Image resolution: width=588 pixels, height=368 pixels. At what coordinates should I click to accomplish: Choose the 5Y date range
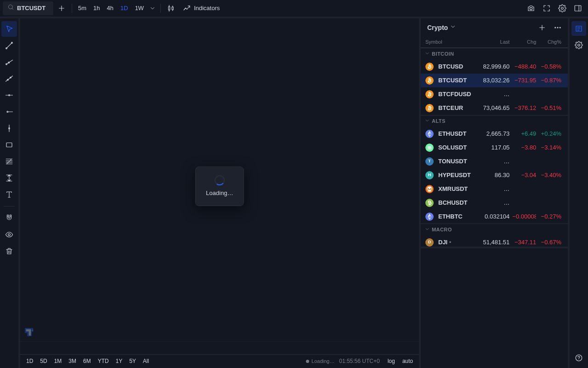(x=132, y=361)
